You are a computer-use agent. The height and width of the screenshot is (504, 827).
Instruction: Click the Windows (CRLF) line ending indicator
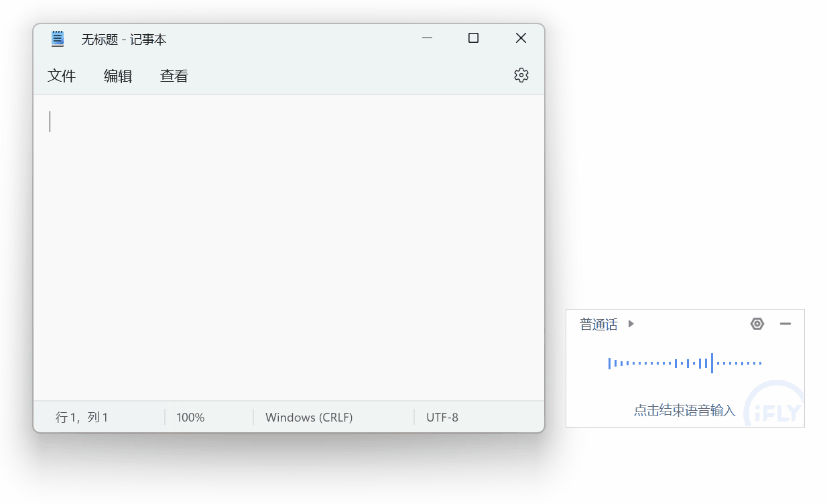coord(309,417)
